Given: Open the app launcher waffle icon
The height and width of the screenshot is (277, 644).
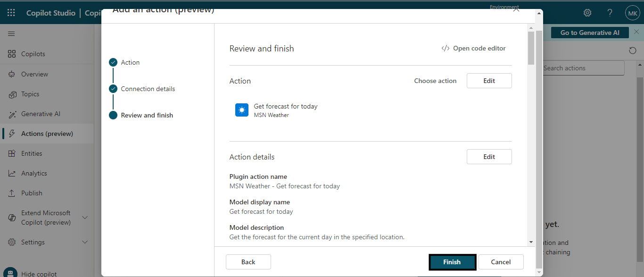Looking at the screenshot, I should coord(11,13).
